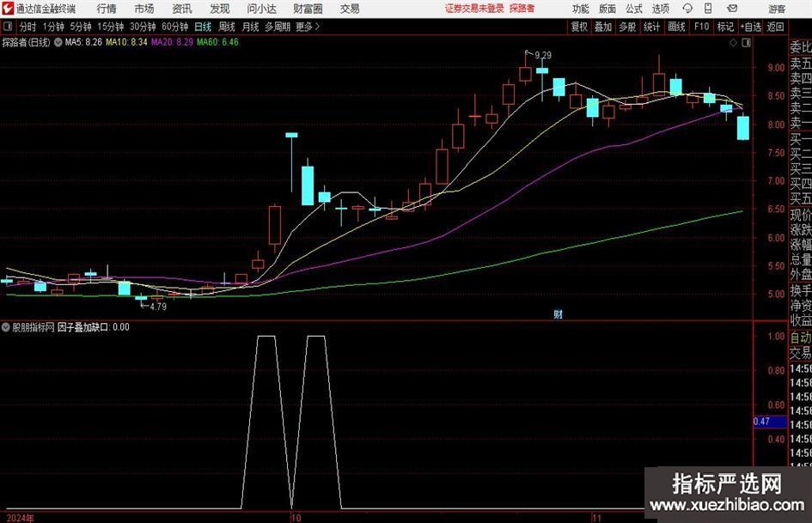Select the 日线 daily period tab
Viewport: 812px width, 523px height.
coord(203,27)
